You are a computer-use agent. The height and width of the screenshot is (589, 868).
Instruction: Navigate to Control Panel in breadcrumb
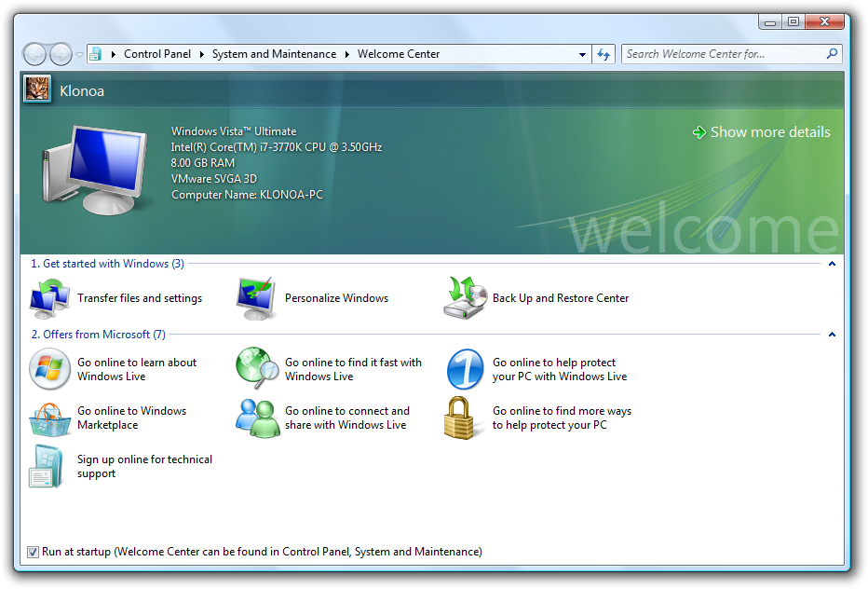point(156,54)
